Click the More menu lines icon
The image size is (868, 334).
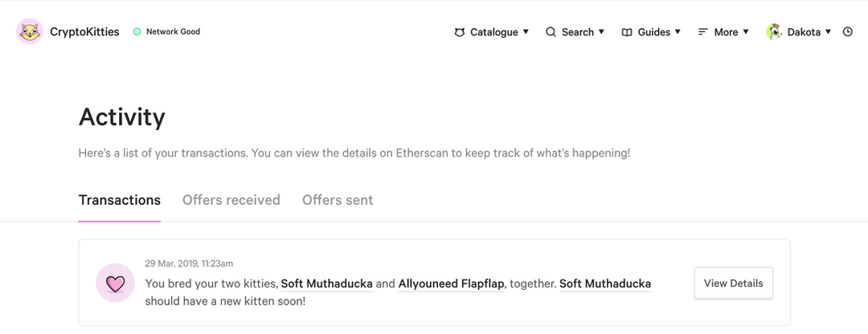pos(703,32)
